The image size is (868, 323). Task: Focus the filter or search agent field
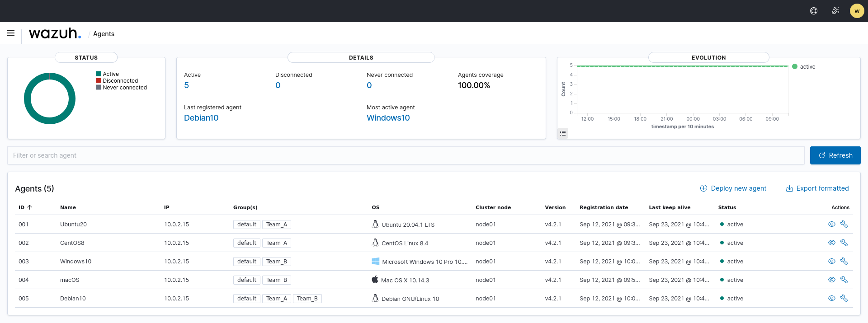(x=406, y=155)
